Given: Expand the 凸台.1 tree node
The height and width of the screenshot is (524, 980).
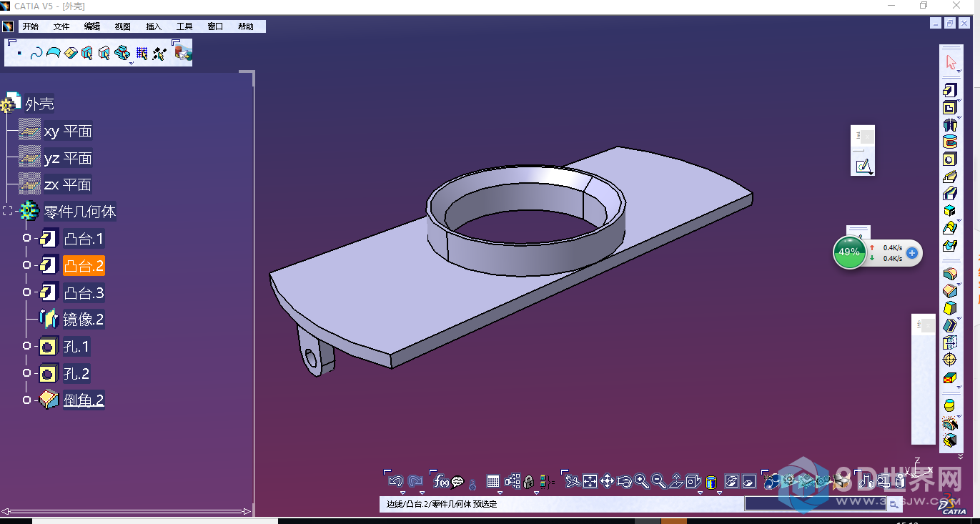Looking at the screenshot, I should click(x=26, y=238).
